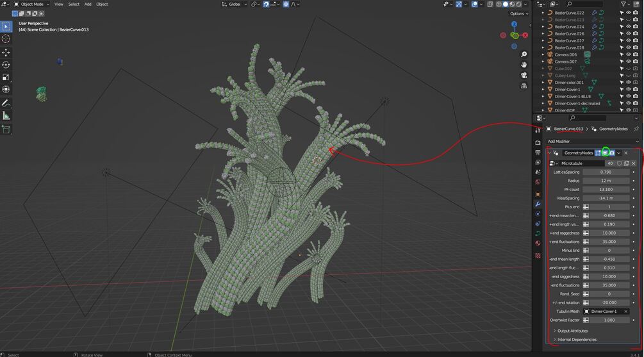Expand Dimer-color.001 in outliner
Image resolution: width=644 pixels, height=357 pixels.
[x=543, y=82]
